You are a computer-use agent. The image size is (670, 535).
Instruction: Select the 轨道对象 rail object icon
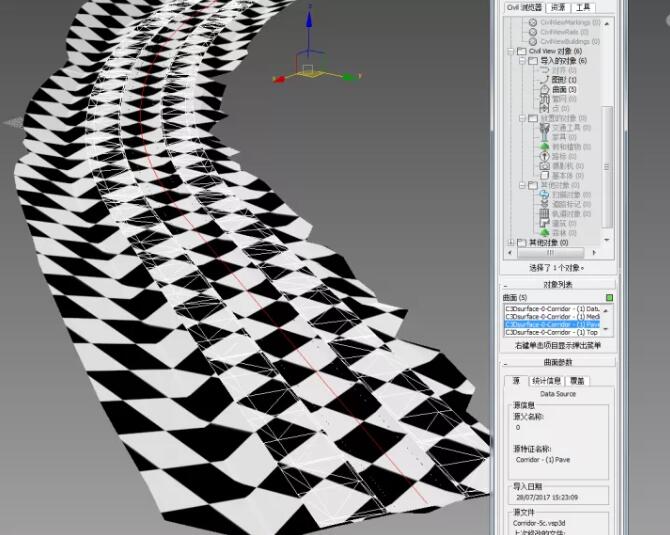coord(544,213)
